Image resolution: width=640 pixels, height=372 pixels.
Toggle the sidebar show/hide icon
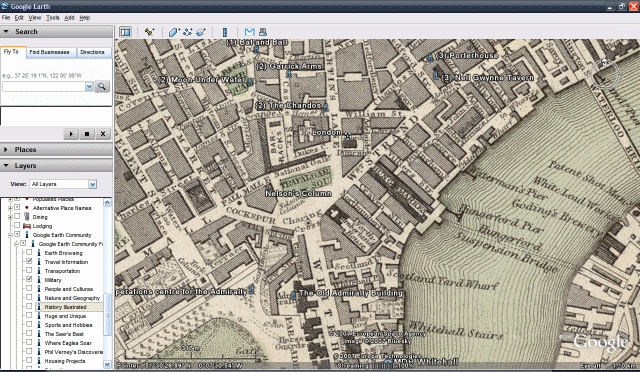pos(125,32)
